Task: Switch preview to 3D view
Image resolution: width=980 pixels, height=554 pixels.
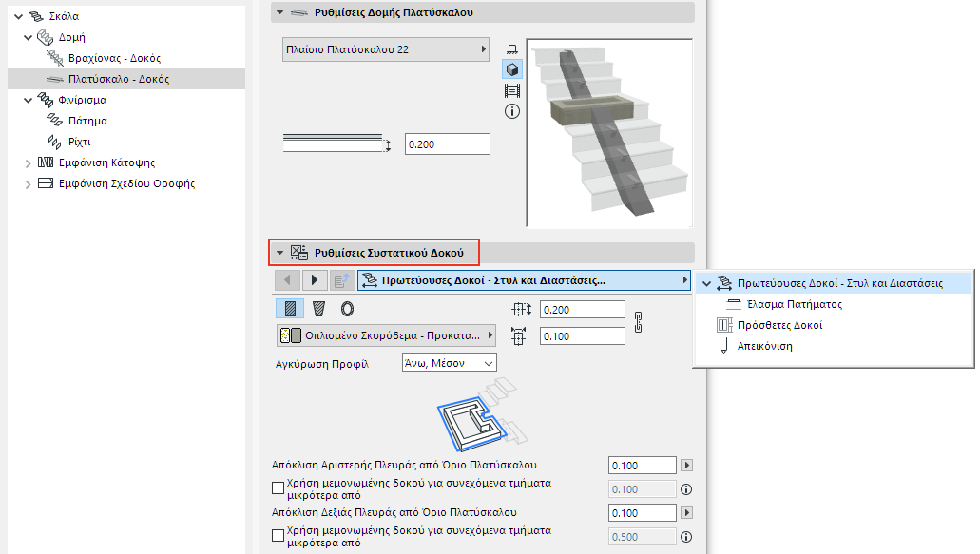Action: click(512, 69)
